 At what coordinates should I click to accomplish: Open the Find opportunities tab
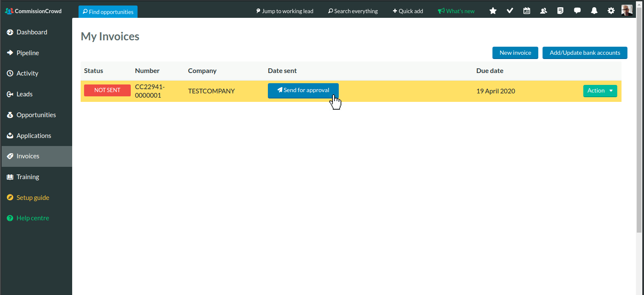(x=108, y=12)
